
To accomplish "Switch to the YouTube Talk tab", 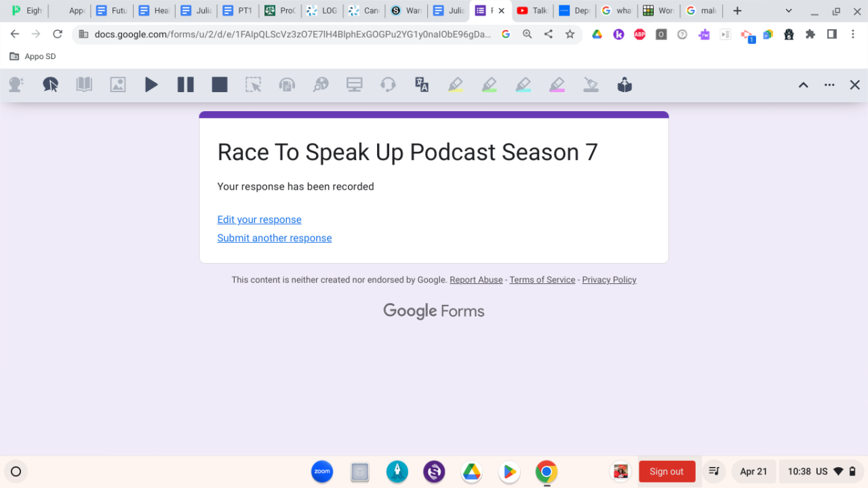I will (532, 11).
